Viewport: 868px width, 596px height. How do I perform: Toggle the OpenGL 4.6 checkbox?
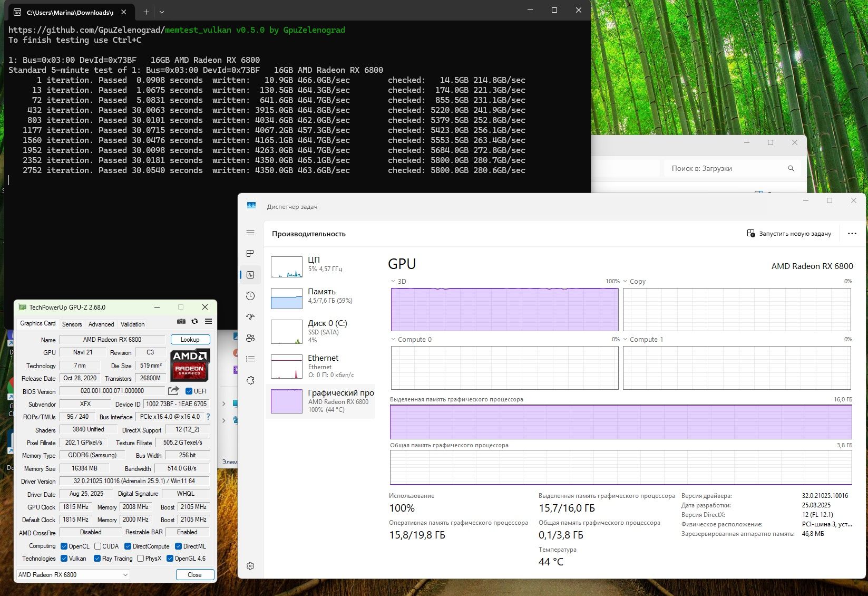click(170, 559)
